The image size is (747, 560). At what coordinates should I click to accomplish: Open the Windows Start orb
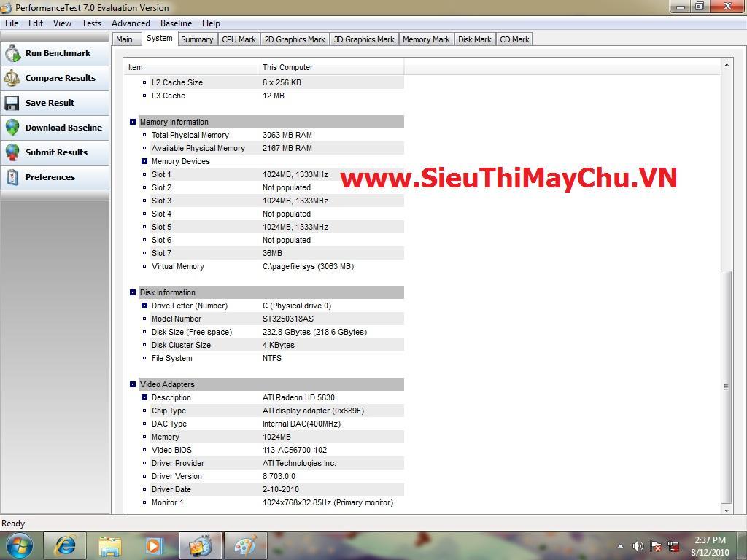pos(20,545)
